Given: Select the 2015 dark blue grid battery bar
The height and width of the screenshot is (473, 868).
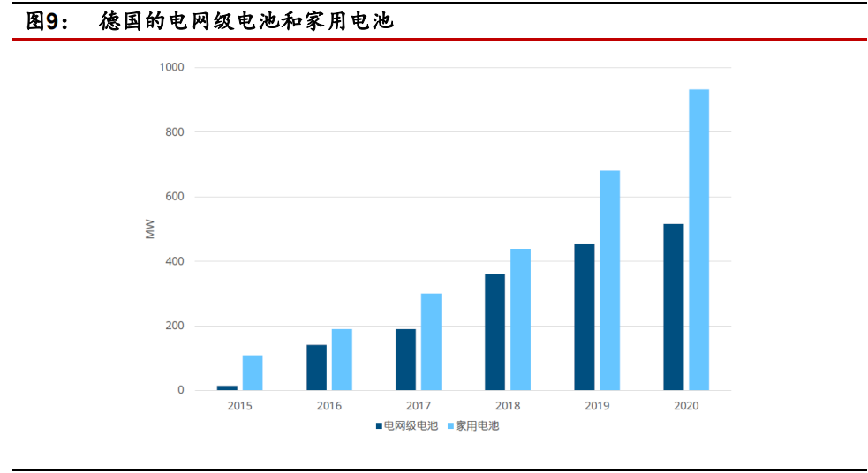Looking at the screenshot, I should [227, 387].
